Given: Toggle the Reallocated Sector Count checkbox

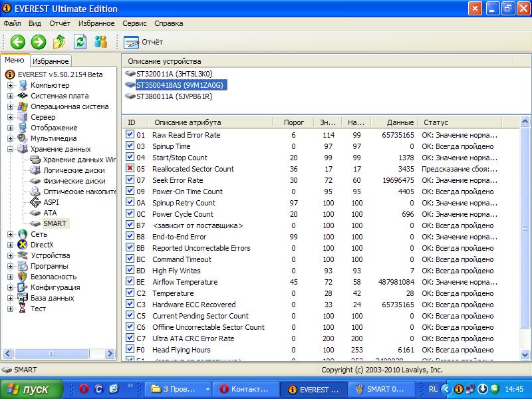Looking at the screenshot, I should tap(130, 169).
